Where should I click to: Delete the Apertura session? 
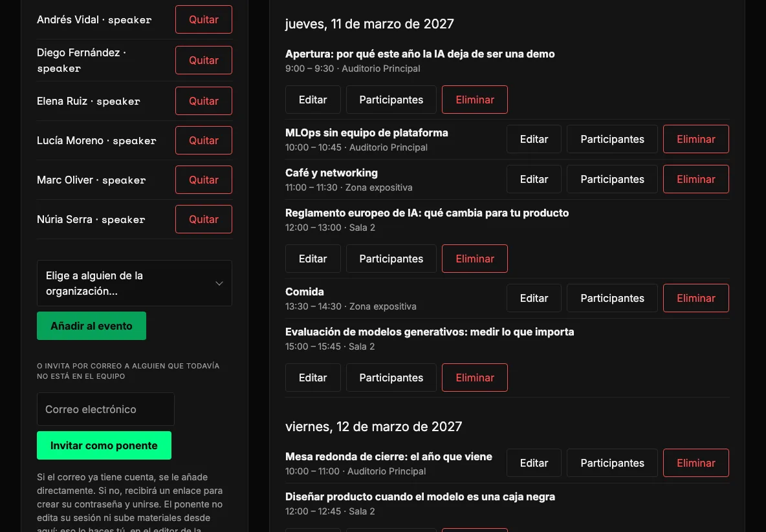[x=475, y=100]
